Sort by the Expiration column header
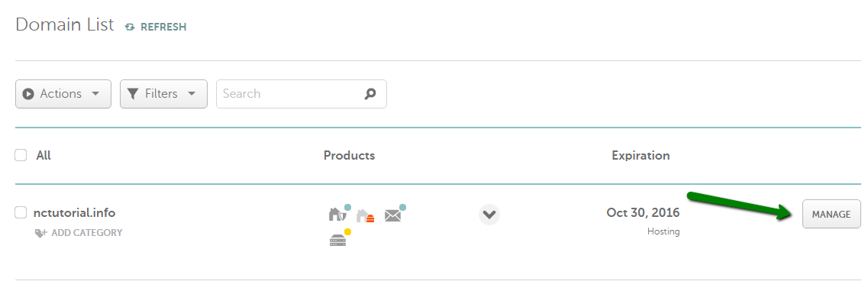The width and height of the screenshot is (868, 291). [x=641, y=156]
